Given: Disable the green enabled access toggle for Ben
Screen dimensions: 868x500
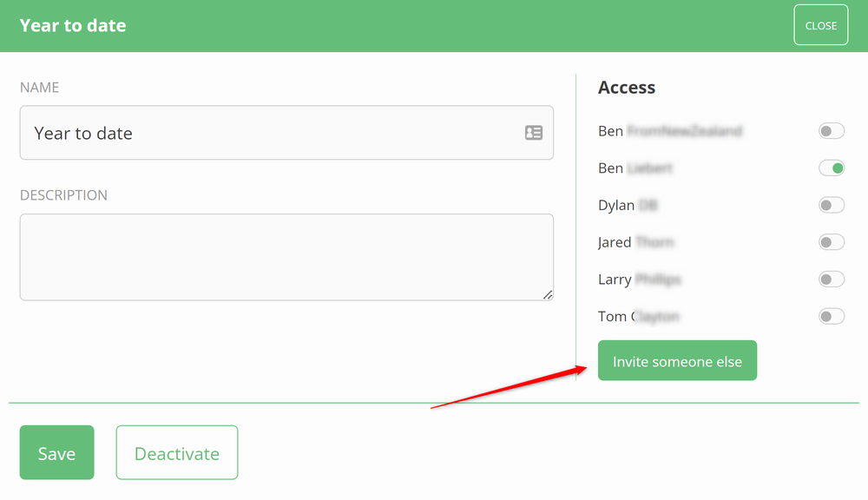Looking at the screenshot, I should [x=831, y=168].
